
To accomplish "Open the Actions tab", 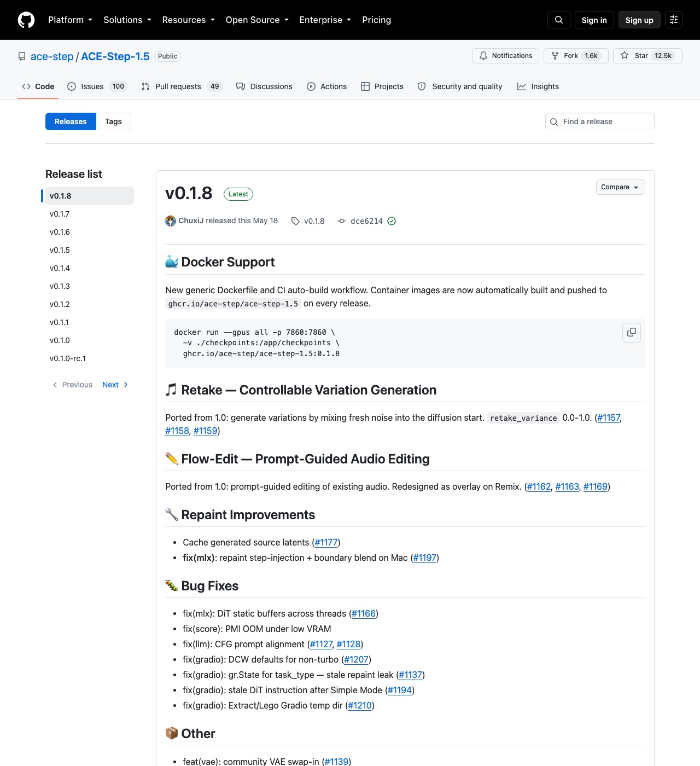I will [x=326, y=86].
